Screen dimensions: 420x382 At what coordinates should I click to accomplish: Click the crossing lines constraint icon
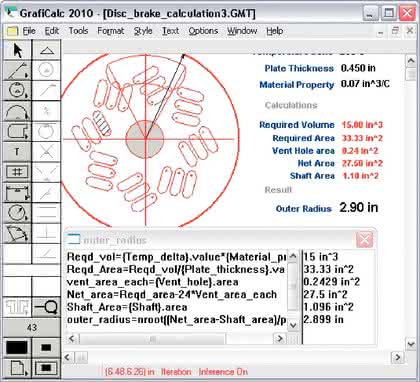click(47, 152)
